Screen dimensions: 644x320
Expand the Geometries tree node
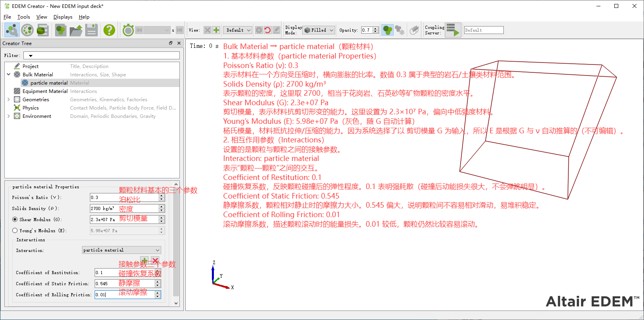tap(9, 100)
